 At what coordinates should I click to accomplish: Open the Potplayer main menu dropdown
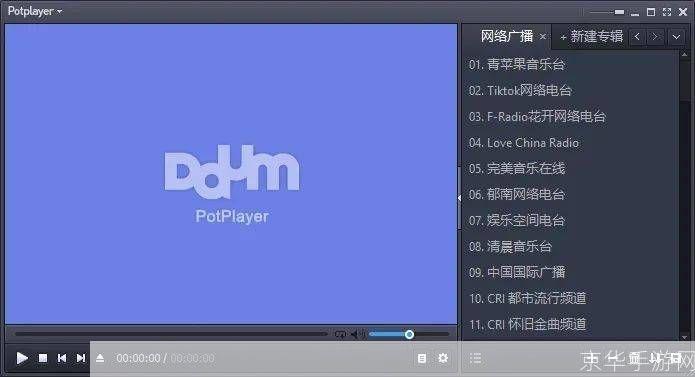[x=35, y=11]
